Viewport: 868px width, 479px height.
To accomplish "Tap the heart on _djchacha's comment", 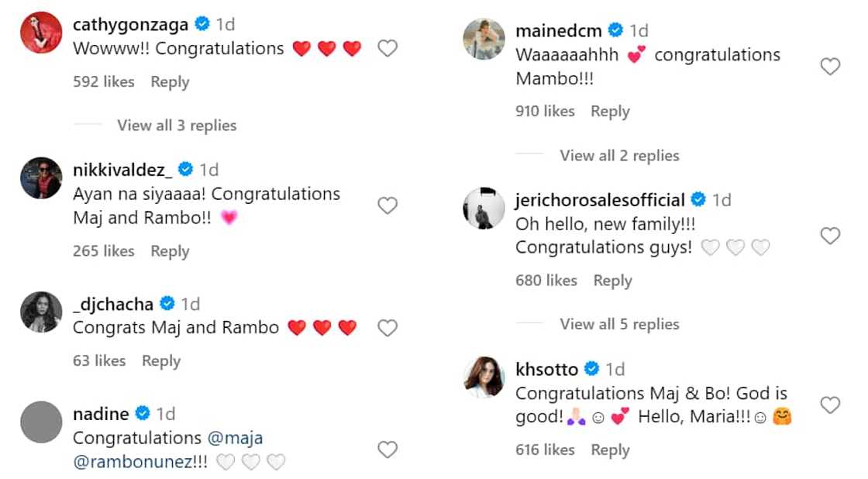I will pos(387,328).
